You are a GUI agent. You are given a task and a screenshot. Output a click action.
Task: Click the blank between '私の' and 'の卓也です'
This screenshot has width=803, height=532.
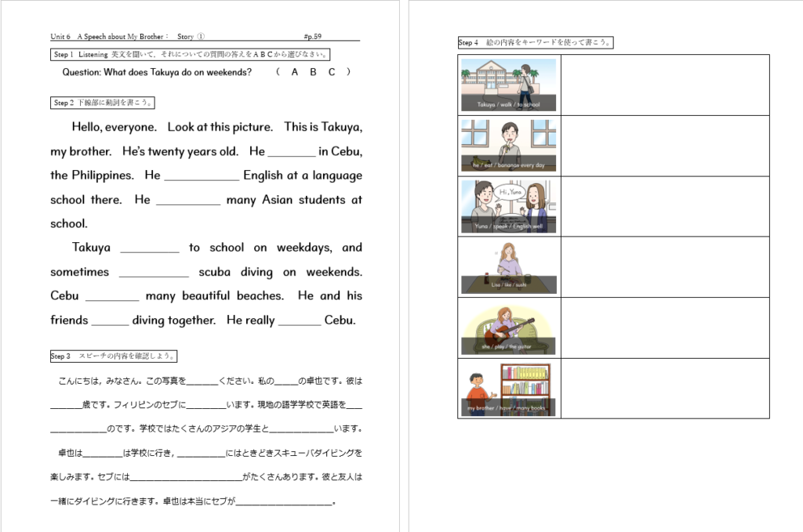tap(286, 382)
